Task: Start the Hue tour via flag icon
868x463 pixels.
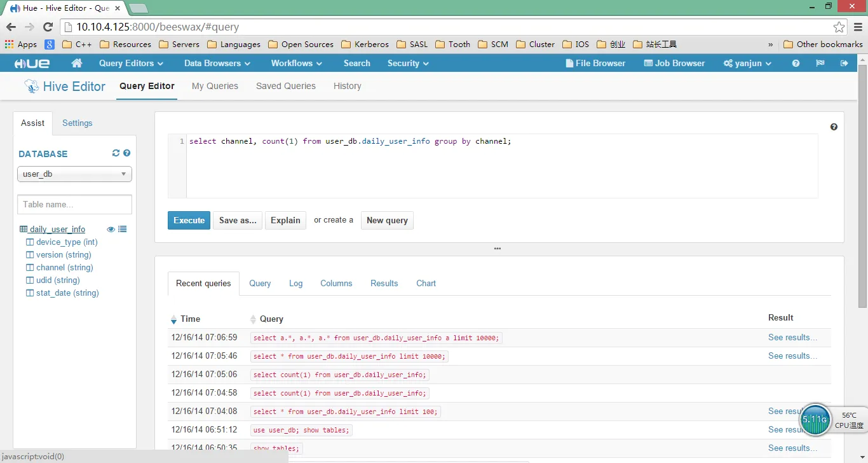Action: coord(820,63)
